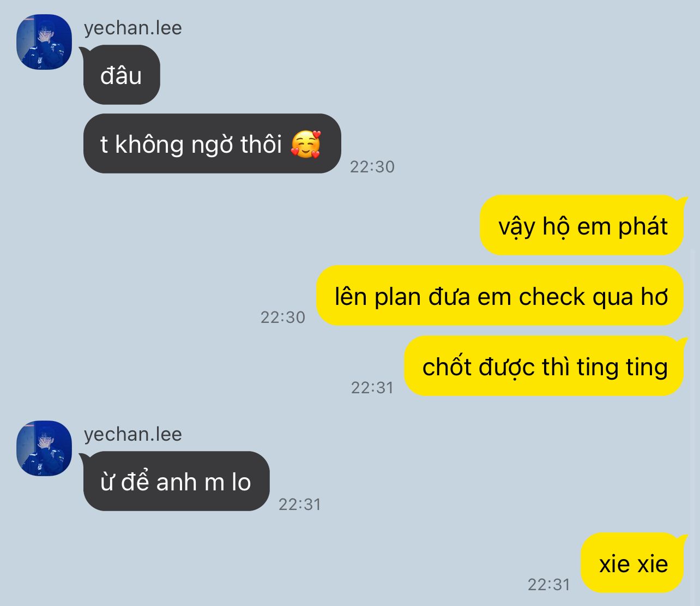Image resolution: width=700 pixels, height=606 pixels.
Task: Tap the 22:31 timestamp beside "xie xie"
Action: click(549, 584)
